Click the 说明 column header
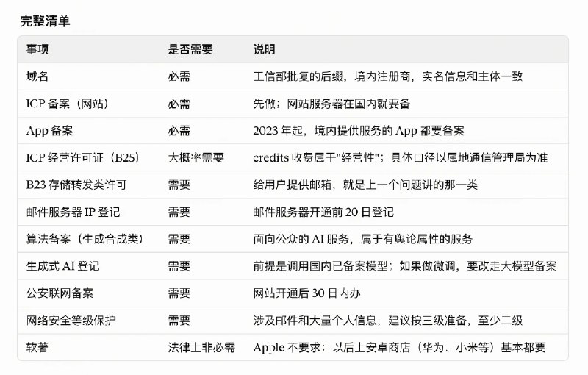The image size is (588, 375). tap(264, 49)
